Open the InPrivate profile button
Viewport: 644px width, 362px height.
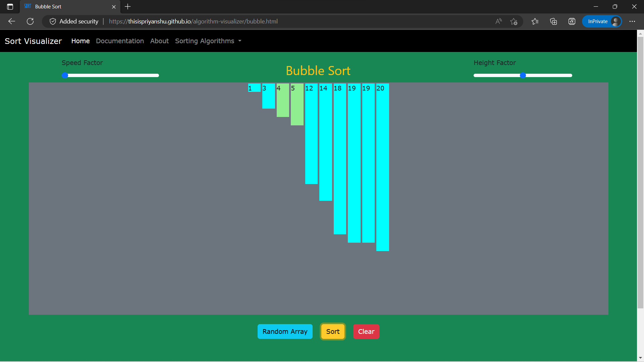click(x=602, y=21)
